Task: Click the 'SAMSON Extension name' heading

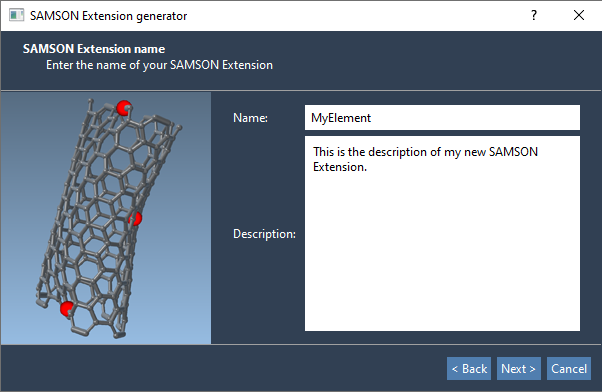Action: click(x=94, y=49)
